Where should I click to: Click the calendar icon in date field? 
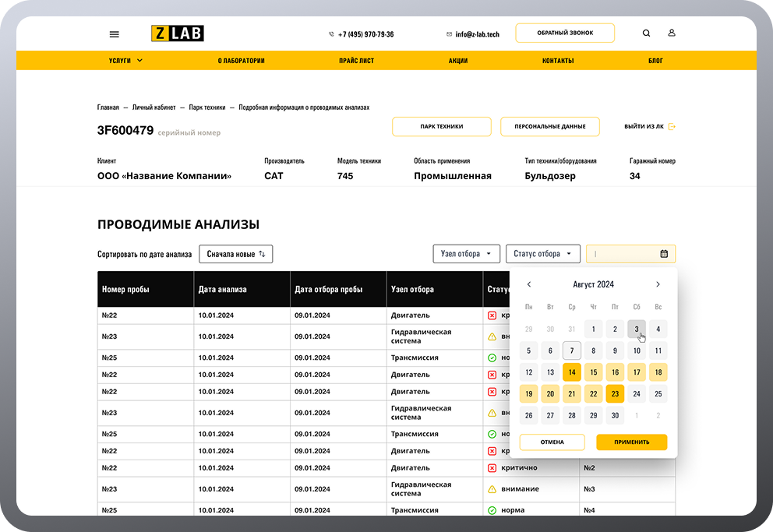point(664,254)
